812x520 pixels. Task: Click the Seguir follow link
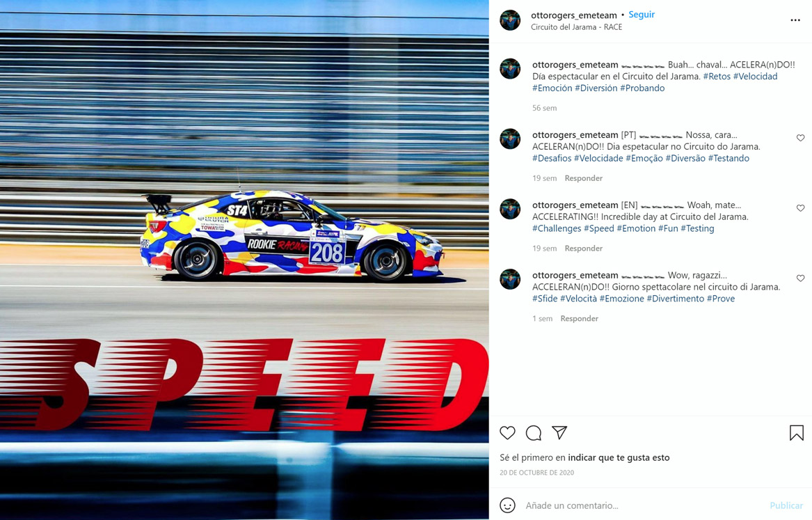click(x=642, y=15)
